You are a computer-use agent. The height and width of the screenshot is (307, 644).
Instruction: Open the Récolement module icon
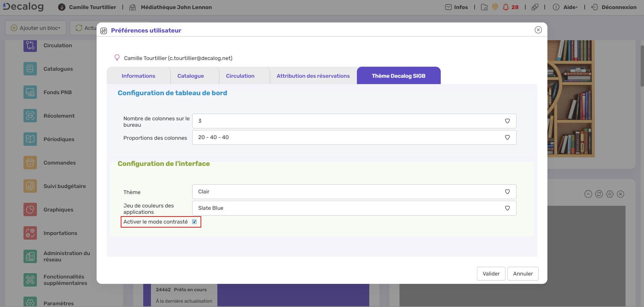coord(30,116)
